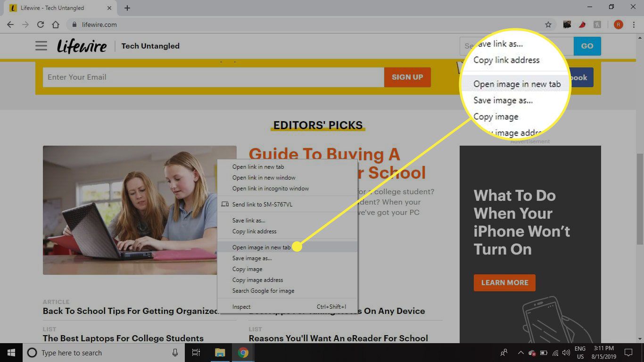The width and height of the screenshot is (644, 362).
Task: Click the taskbar microphone icon
Action: click(175, 353)
